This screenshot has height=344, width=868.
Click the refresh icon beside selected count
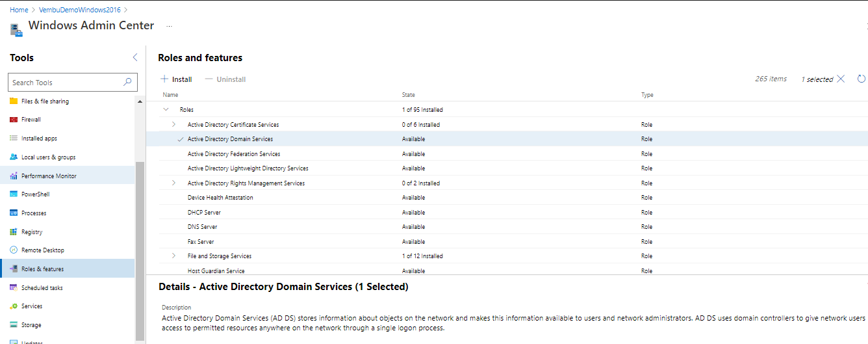tap(862, 79)
